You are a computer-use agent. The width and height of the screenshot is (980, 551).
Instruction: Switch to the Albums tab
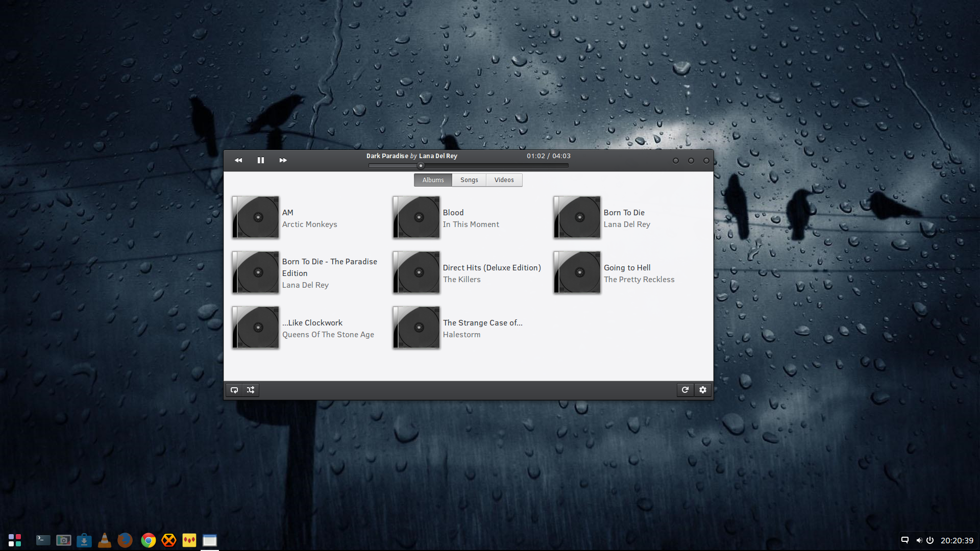(x=433, y=180)
